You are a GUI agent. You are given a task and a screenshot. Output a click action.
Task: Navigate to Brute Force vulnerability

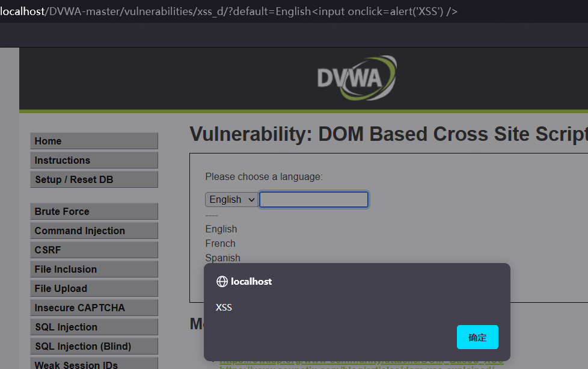94,211
